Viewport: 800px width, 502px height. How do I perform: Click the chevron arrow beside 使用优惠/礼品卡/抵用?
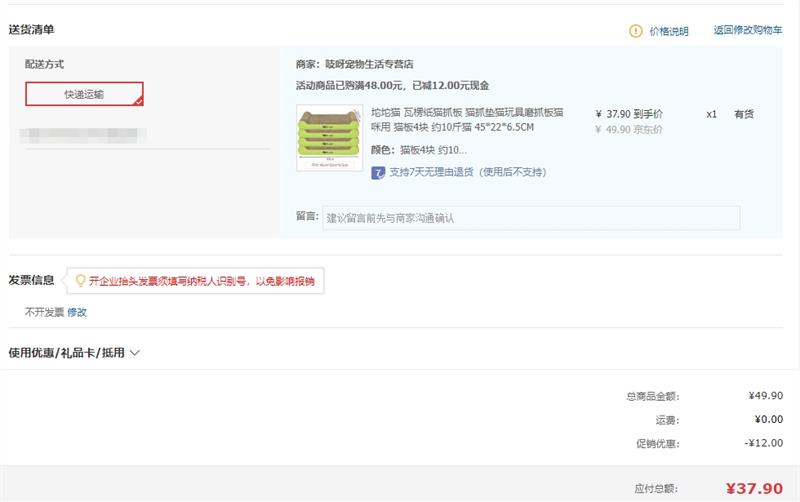coord(135,353)
